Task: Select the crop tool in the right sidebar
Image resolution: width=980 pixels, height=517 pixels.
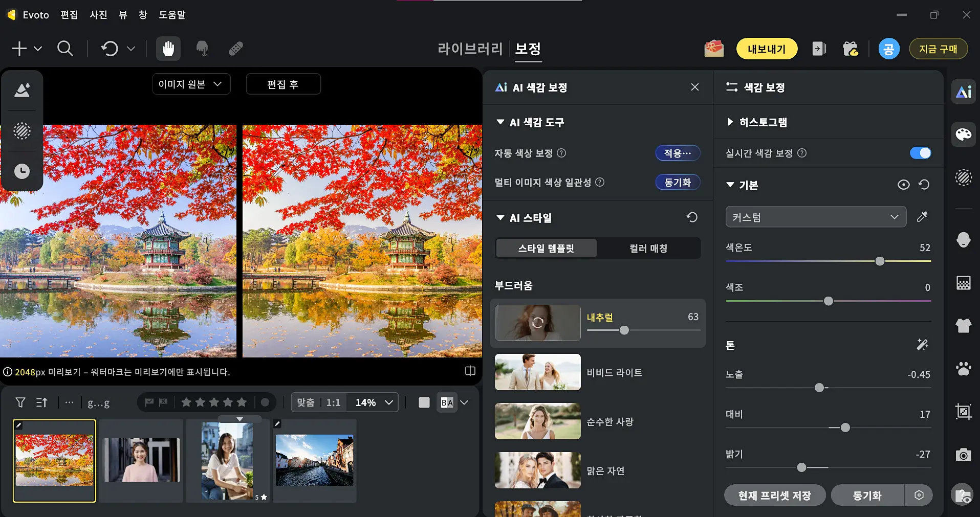Action: pyautogui.click(x=963, y=411)
